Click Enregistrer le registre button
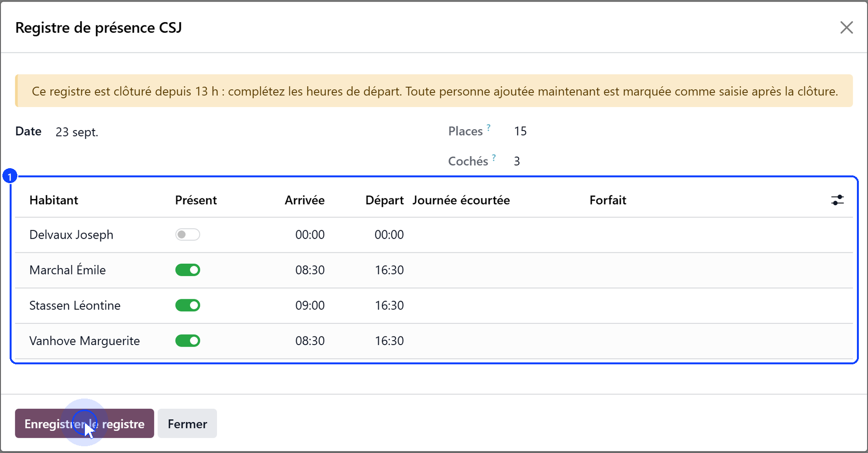 [x=84, y=424]
